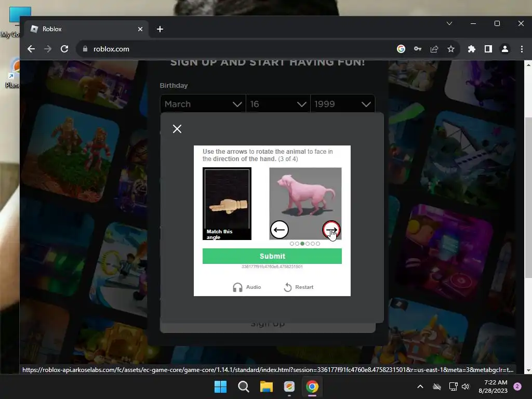Open the taskbar app beside File Explorer
532x399 pixels.
coord(289,387)
